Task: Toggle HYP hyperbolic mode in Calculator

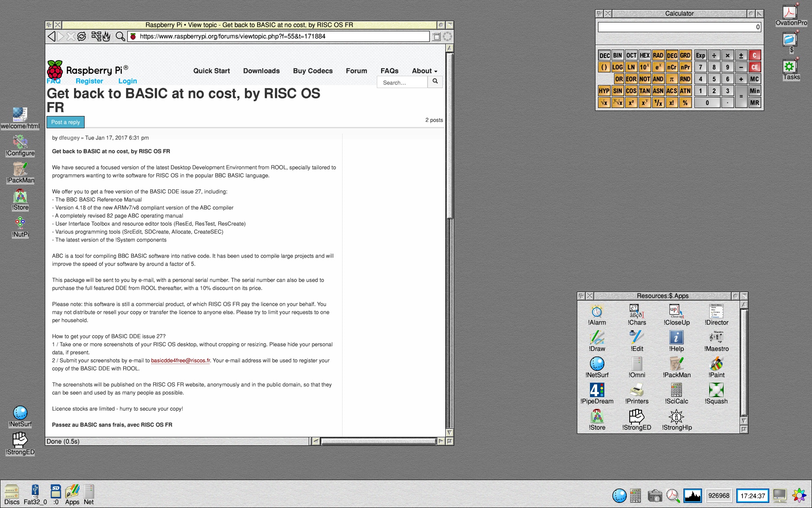Action: tap(604, 91)
